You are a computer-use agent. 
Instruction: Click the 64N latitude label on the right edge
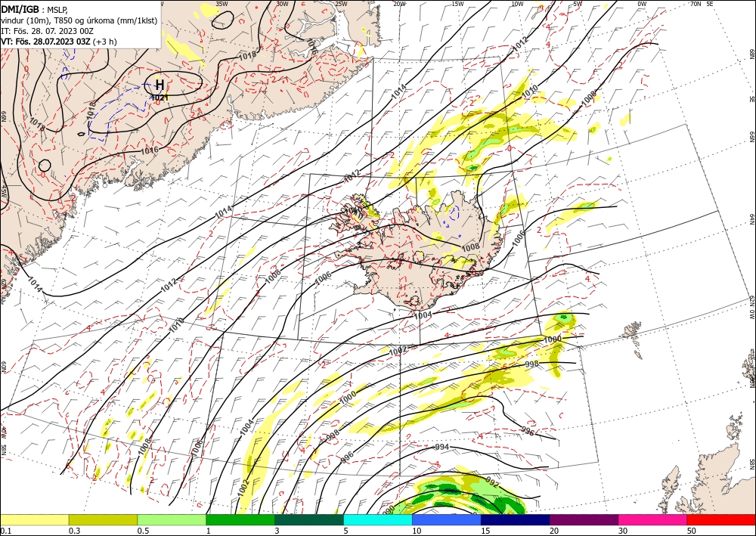point(751,218)
